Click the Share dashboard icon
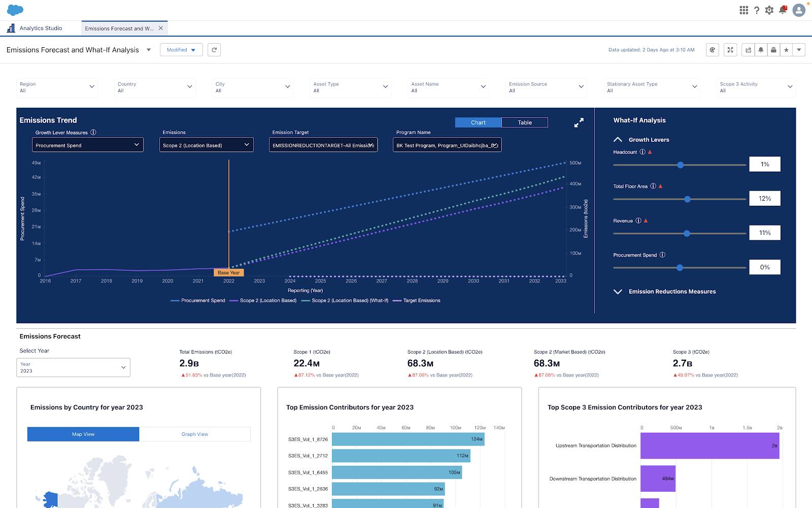Image resolution: width=812 pixels, height=508 pixels. [748, 50]
